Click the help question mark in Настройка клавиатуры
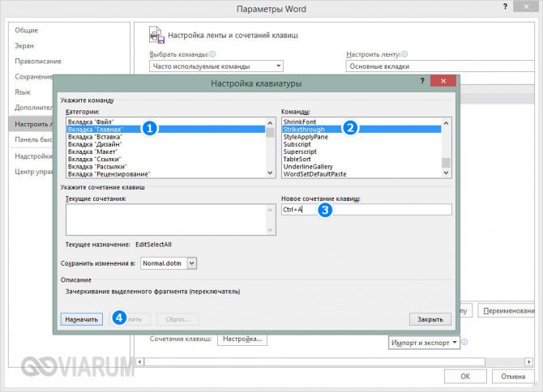The width and height of the screenshot is (543, 392). pyautogui.click(x=422, y=81)
